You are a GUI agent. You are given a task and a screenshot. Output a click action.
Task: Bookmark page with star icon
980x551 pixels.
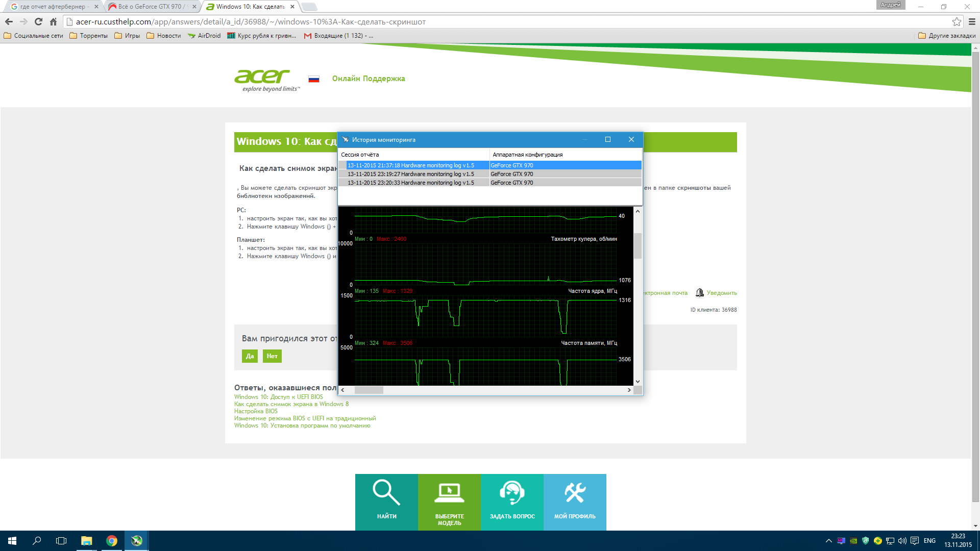click(x=957, y=21)
